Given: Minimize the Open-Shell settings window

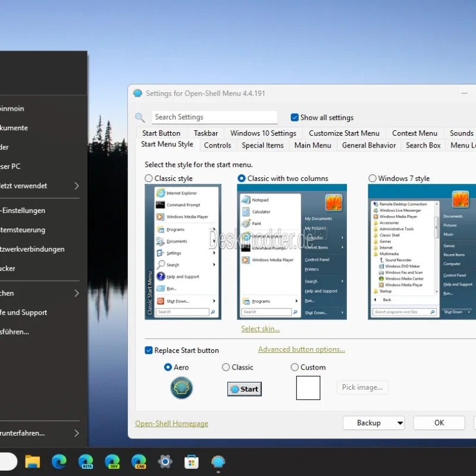Looking at the screenshot, I should click(464, 93).
